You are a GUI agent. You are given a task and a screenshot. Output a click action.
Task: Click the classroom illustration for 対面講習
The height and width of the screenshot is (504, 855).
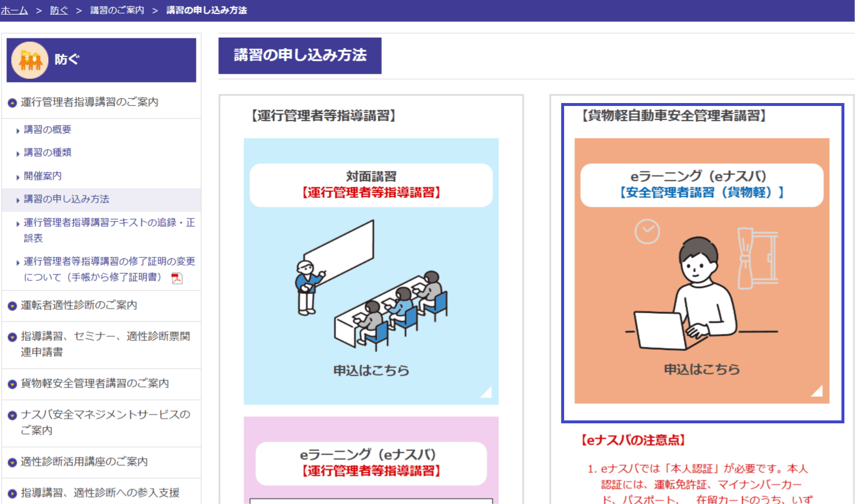click(x=371, y=284)
